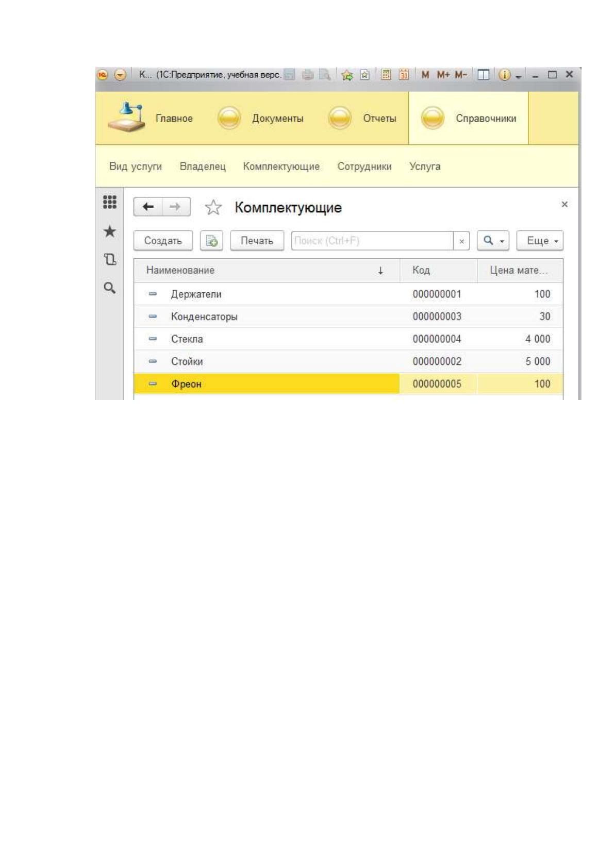Click the Поиск search input field
The height and width of the screenshot is (868, 614).
[x=372, y=241]
